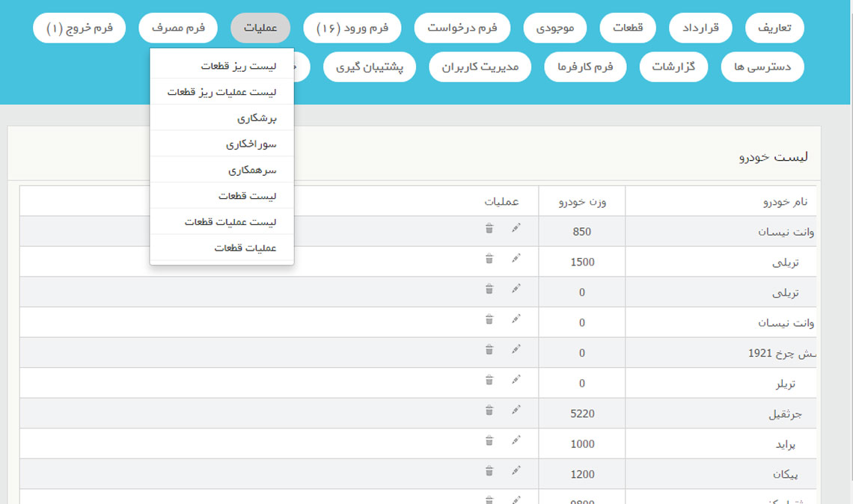Choose عملیات قطعات at the menu bottom
This screenshot has height=504, width=853.
point(222,248)
